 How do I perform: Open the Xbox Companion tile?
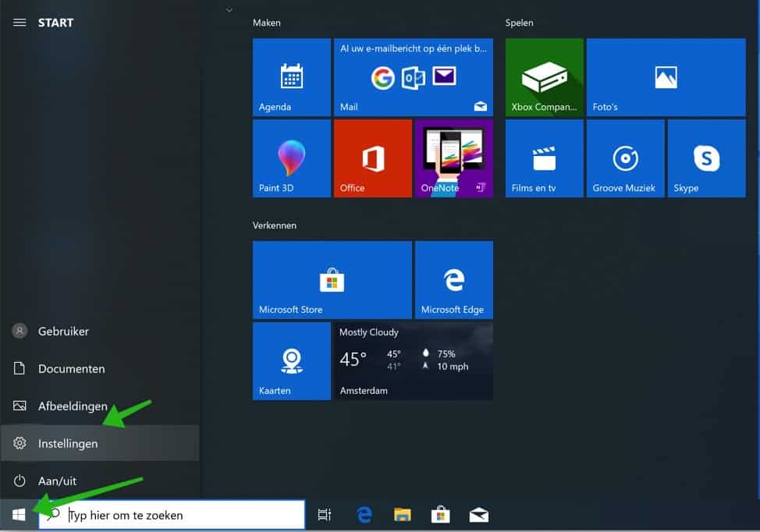point(545,77)
